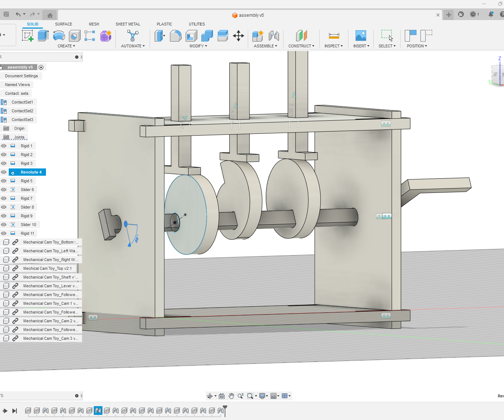Select the Joint tool under Assemble
This screenshot has width=504, height=420.
[x=274, y=36]
